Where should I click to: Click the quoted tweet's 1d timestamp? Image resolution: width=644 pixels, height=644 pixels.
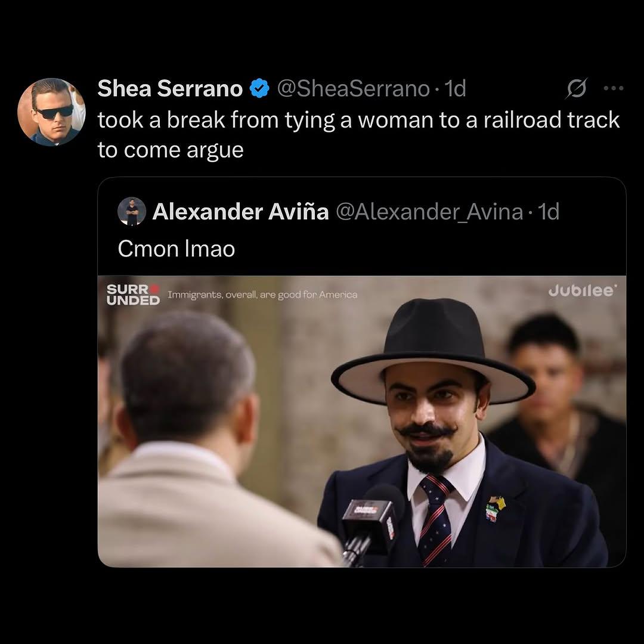coord(549,212)
